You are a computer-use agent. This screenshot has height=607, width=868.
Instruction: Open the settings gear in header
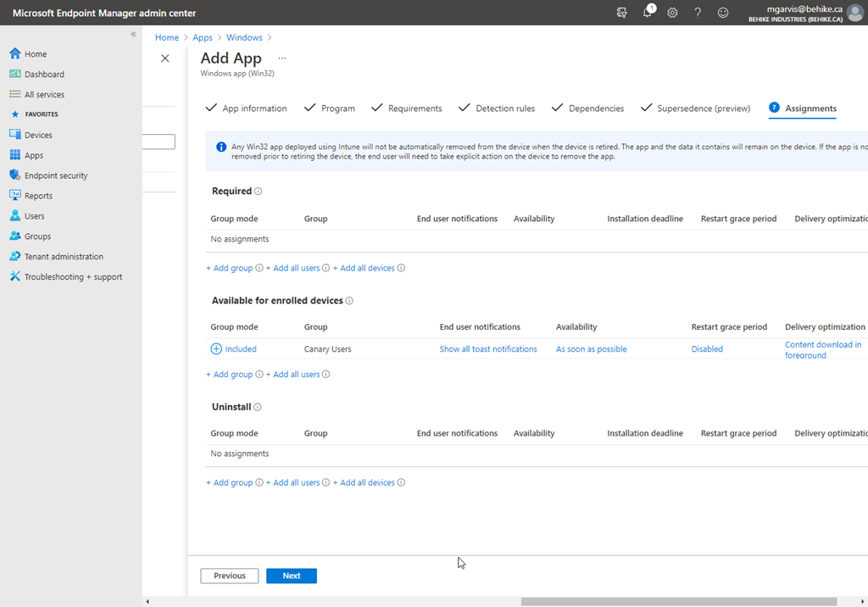(x=672, y=13)
